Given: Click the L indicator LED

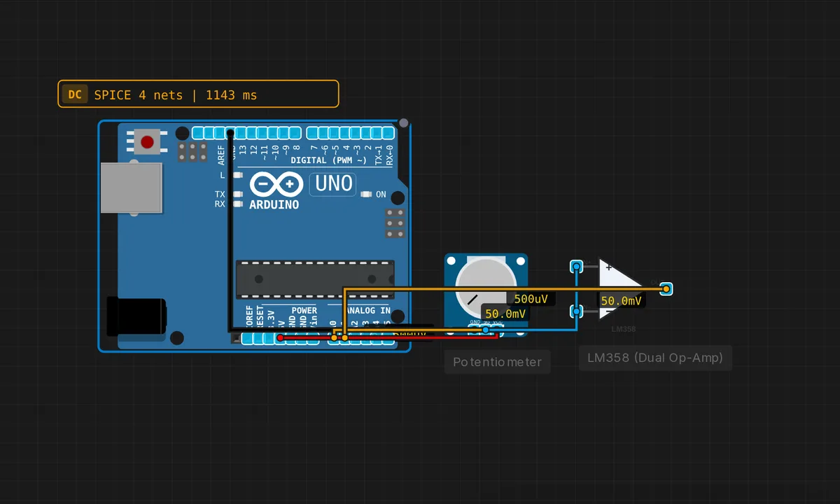Looking at the screenshot, I should 237,175.
